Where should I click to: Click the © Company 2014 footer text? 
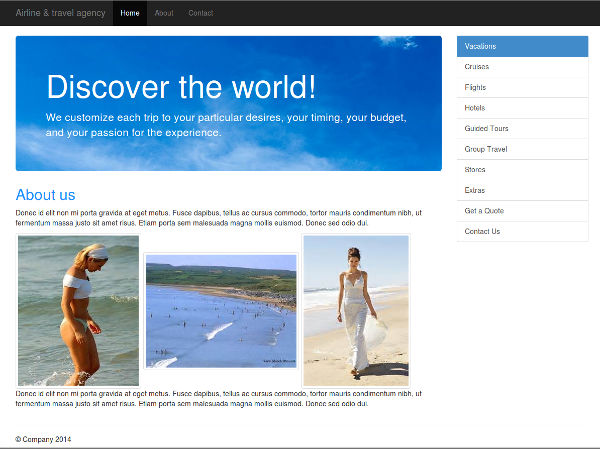point(43,439)
